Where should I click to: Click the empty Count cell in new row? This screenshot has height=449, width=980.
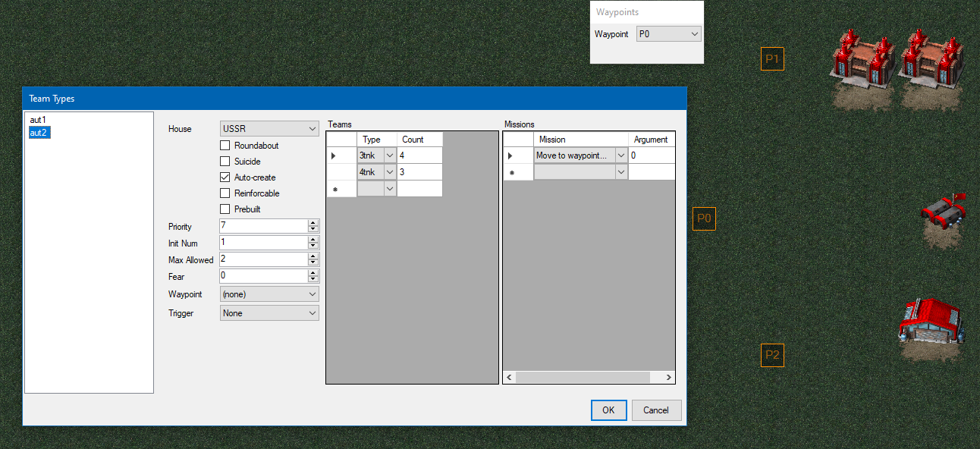[419, 189]
